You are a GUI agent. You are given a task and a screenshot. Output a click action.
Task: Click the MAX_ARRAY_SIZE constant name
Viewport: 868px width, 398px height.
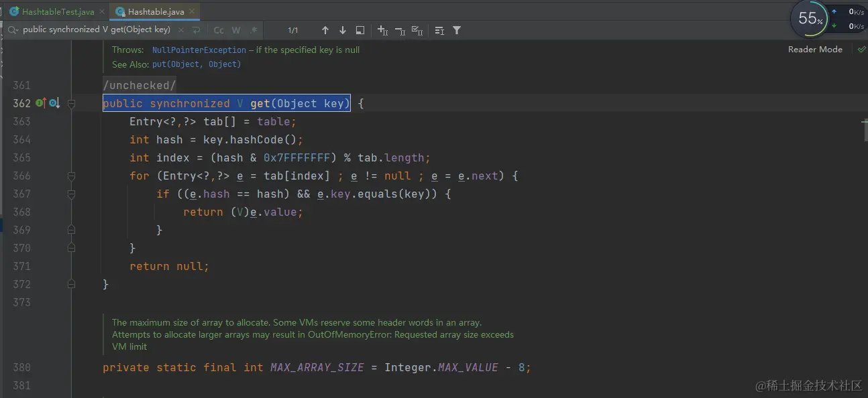point(317,367)
